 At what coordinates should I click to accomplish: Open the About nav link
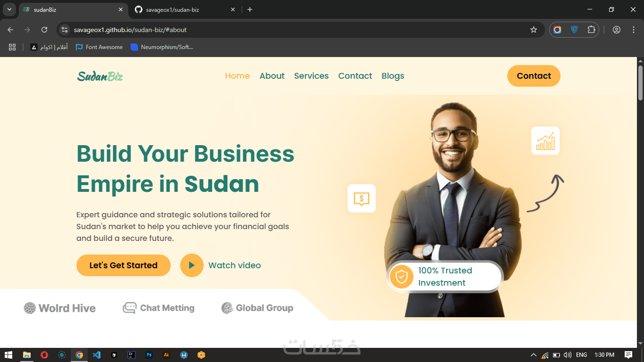tap(272, 76)
